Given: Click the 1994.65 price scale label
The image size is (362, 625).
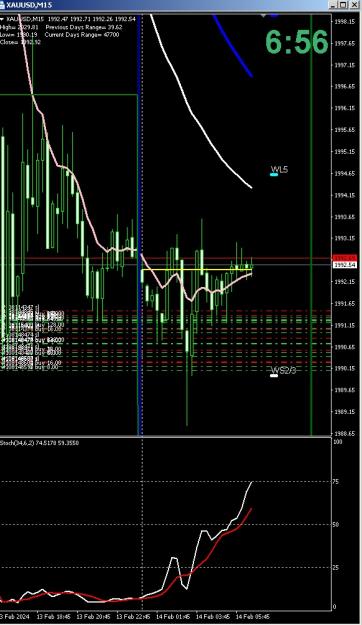Looking at the screenshot, I should (345, 173).
